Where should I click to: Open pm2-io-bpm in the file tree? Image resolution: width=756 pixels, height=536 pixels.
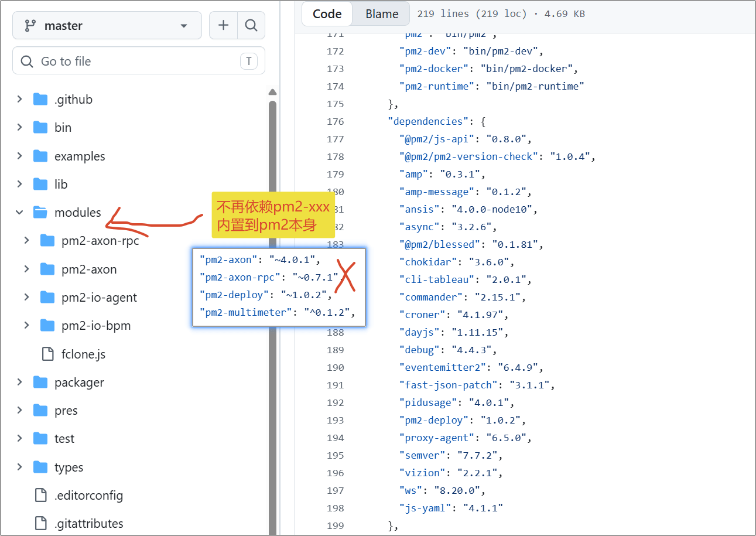pyautogui.click(x=96, y=326)
